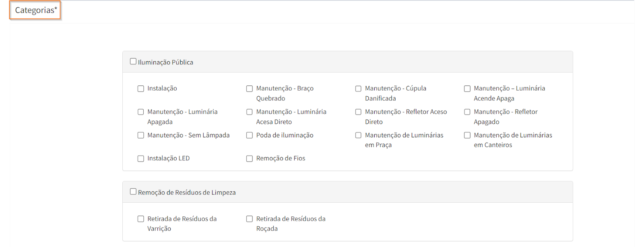Select Manutenção - Refletor Apagado checkbox

(467, 112)
